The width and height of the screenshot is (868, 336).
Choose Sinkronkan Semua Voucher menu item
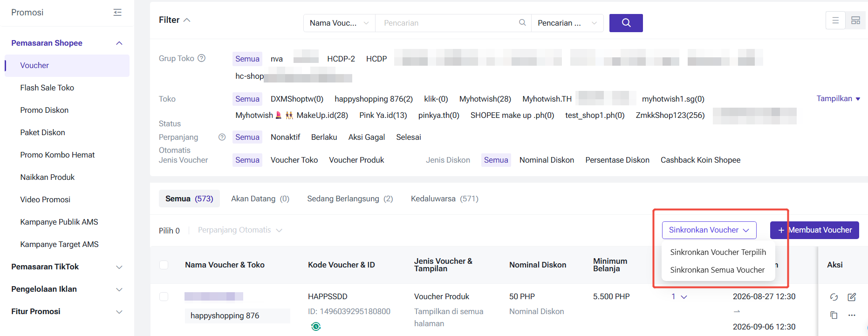(x=717, y=270)
